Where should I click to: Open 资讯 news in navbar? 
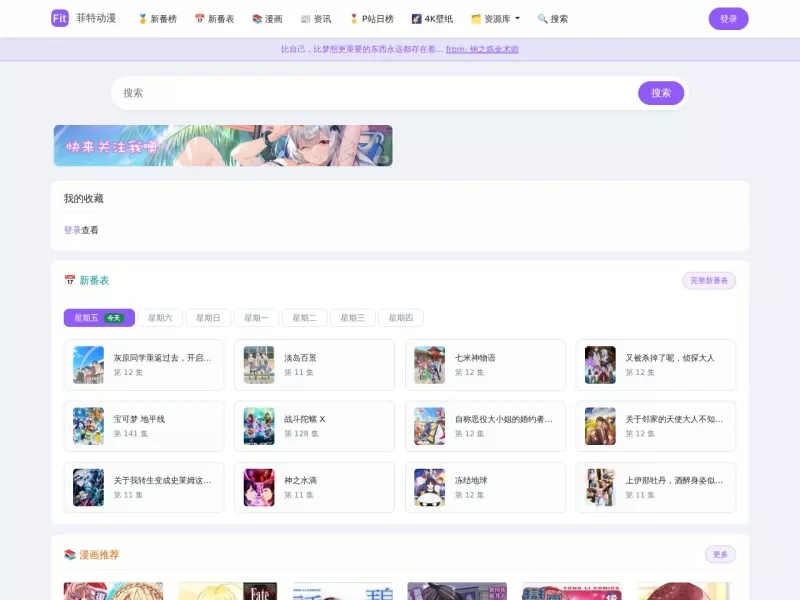pos(316,19)
